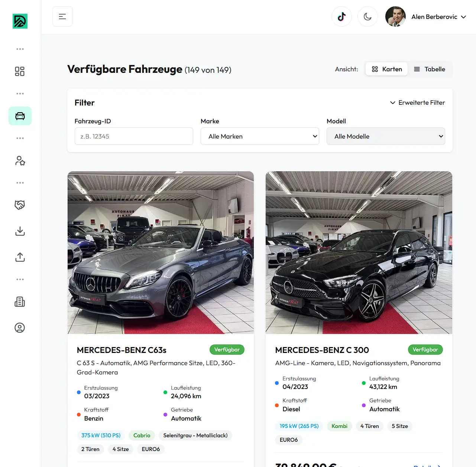Image resolution: width=476 pixels, height=467 pixels.
Task: Click the Fahrzeug-ID input field
Action: [x=134, y=136]
